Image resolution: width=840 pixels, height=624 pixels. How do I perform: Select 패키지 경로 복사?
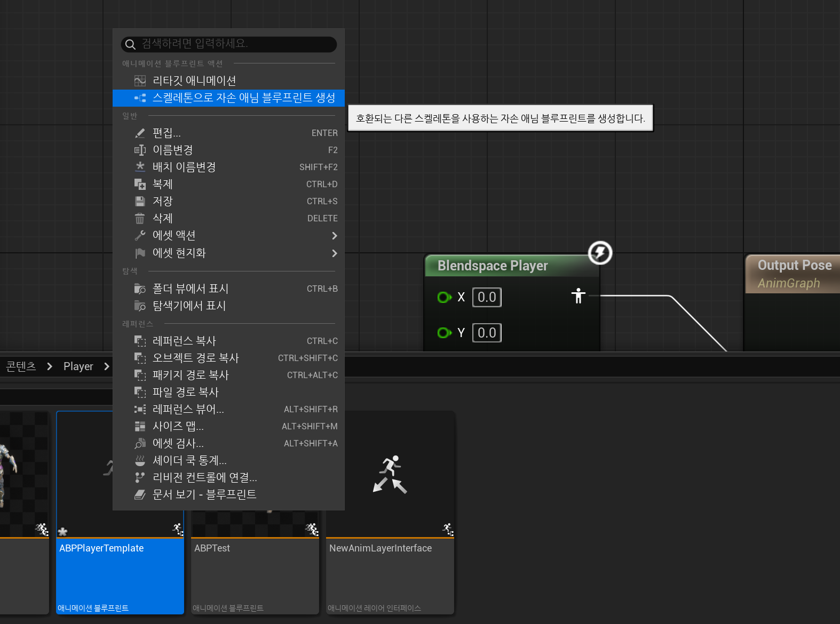[x=228, y=375]
